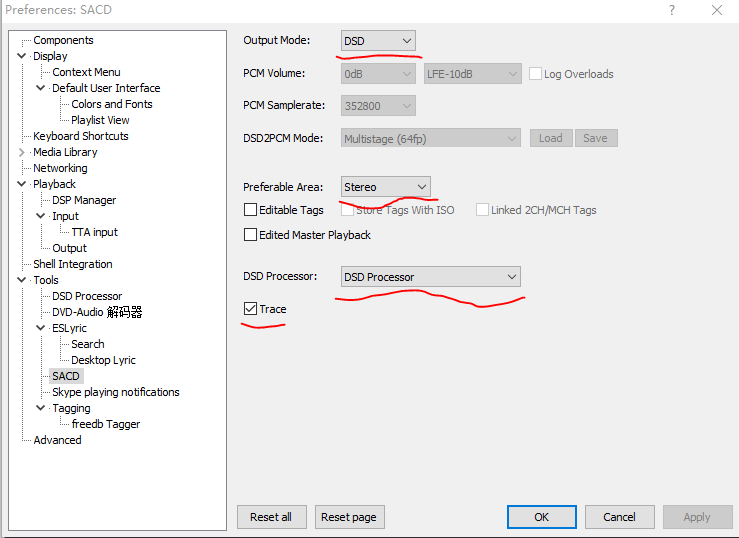Screen dimensions: 739x538
Task: Select Colors and Fonts page
Action: coord(111,104)
